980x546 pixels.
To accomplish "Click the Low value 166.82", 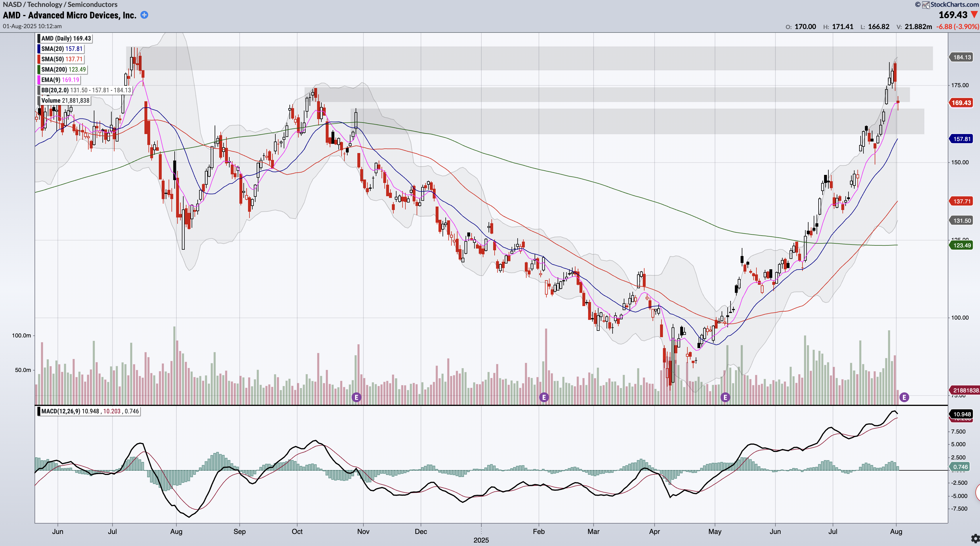I will pyautogui.click(x=878, y=27).
